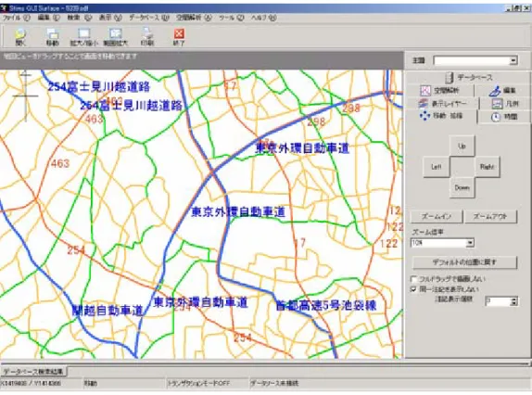Open the データベース menu in menu bar

click(x=148, y=18)
